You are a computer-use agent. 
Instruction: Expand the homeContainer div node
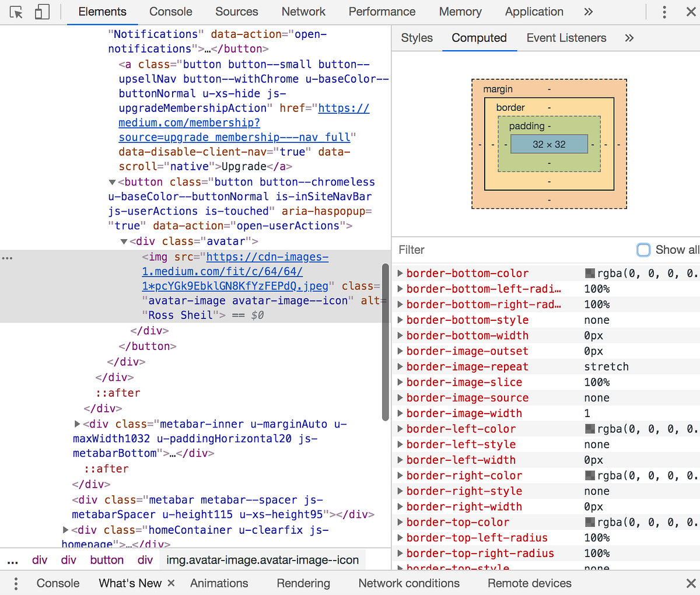tap(66, 530)
